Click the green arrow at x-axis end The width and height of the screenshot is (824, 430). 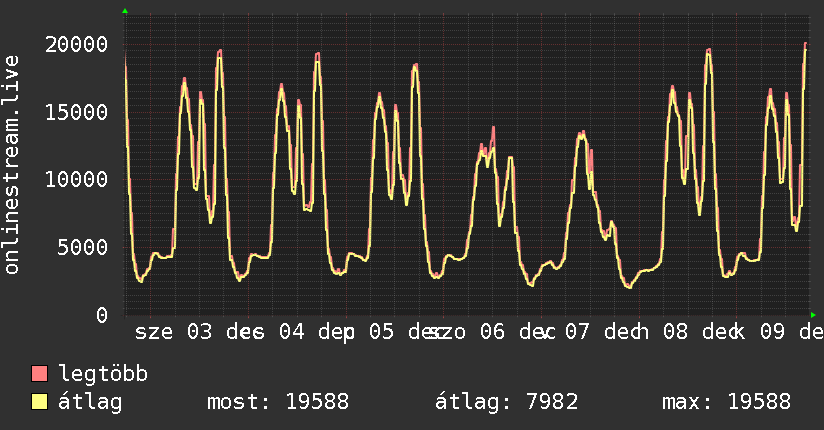(813, 315)
